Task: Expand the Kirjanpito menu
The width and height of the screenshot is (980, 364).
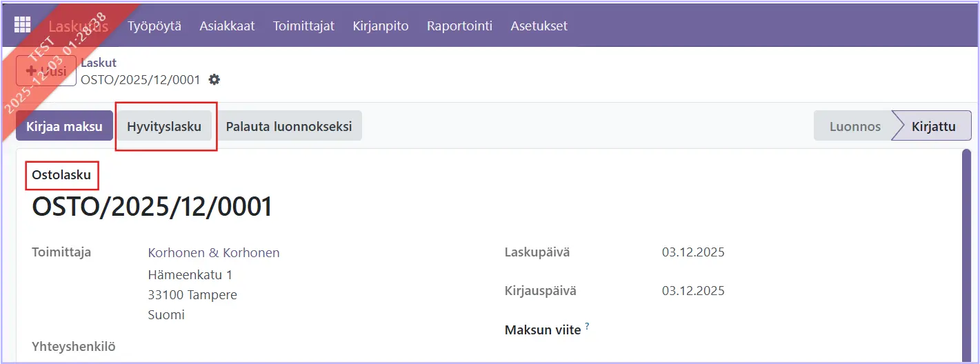Action: coord(381,26)
